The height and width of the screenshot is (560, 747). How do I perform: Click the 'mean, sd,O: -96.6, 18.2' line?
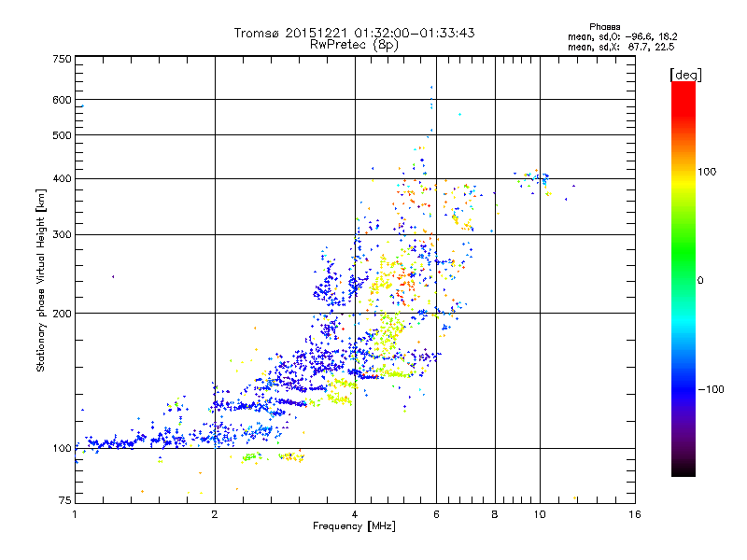point(622,36)
